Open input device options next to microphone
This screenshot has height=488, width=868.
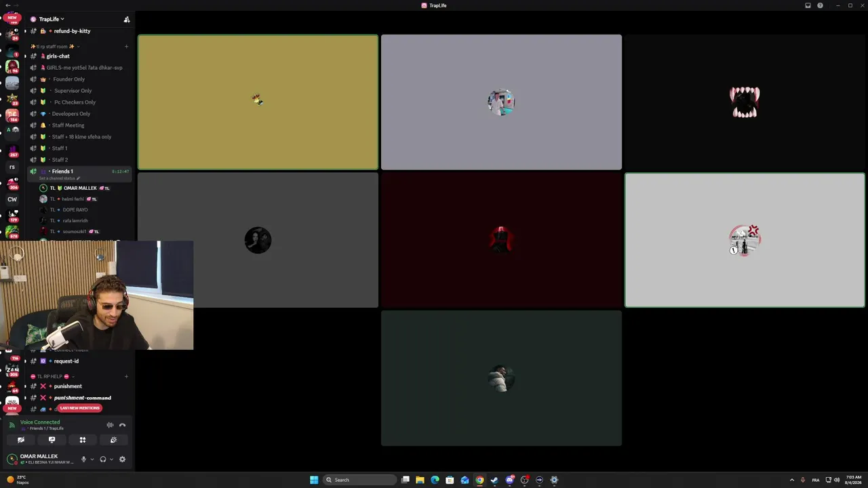[92, 460]
